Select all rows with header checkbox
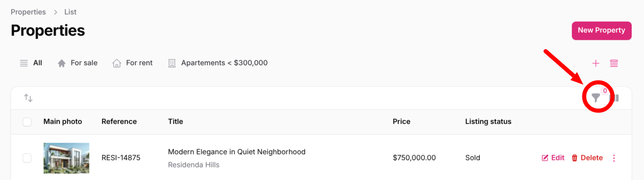 pyautogui.click(x=27, y=122)
